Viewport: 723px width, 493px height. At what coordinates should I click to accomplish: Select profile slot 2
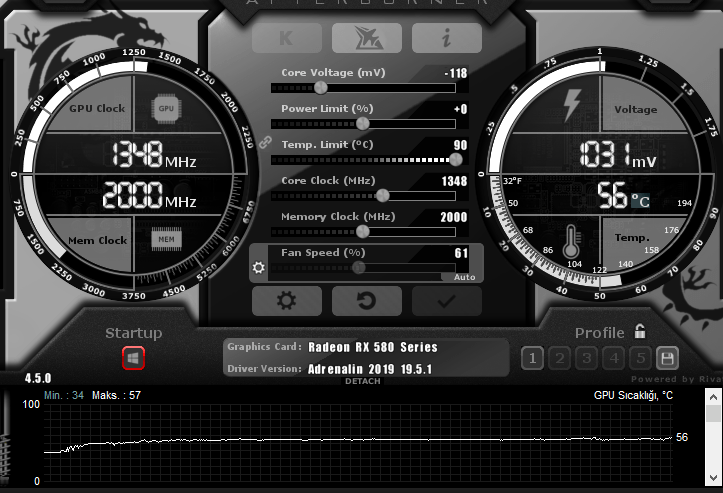pyautogui.click(x=560, y=358)
